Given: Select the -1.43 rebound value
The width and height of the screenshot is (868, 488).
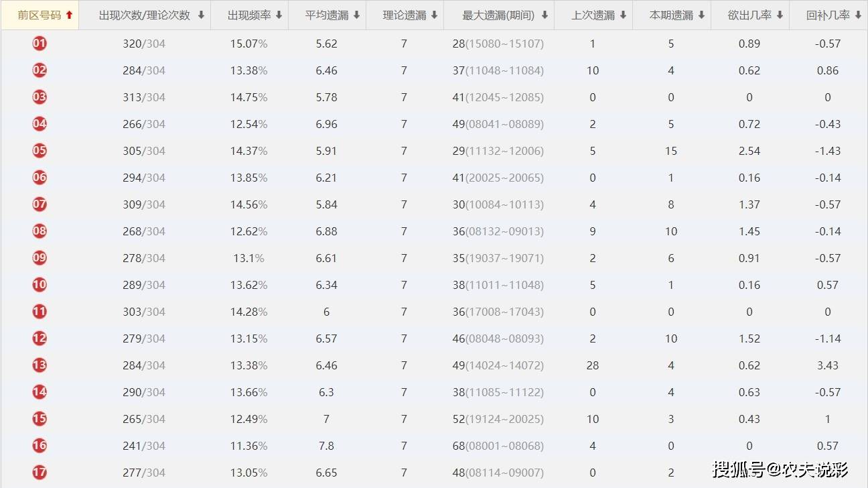Looking at the screenshot, I should [828, 151].
